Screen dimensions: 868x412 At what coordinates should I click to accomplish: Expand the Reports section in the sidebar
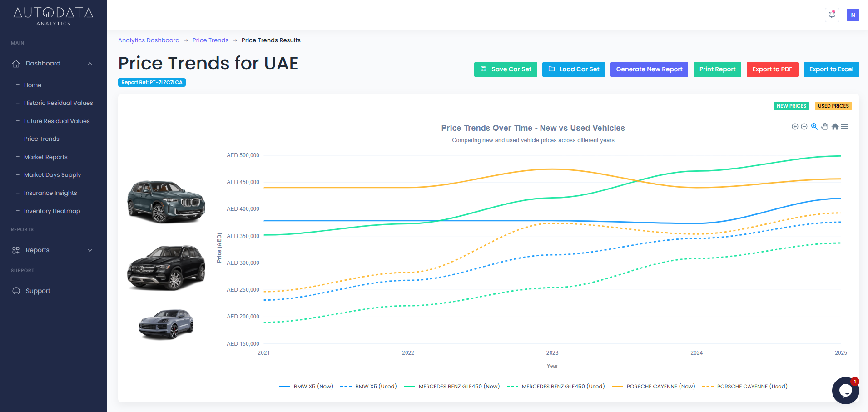(x=89, y=250)
